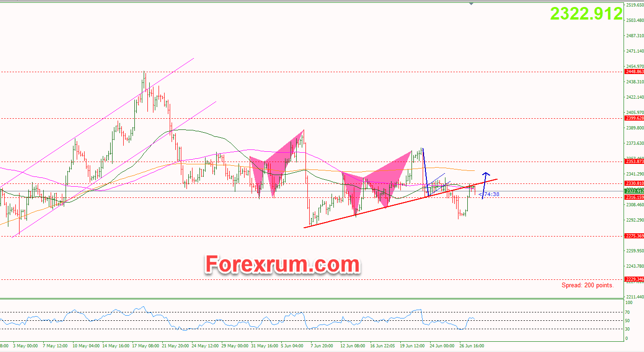Click the 10 May 04:00 time label
The width and height of the screenshot is (644, 352).
tap(85, 346)
